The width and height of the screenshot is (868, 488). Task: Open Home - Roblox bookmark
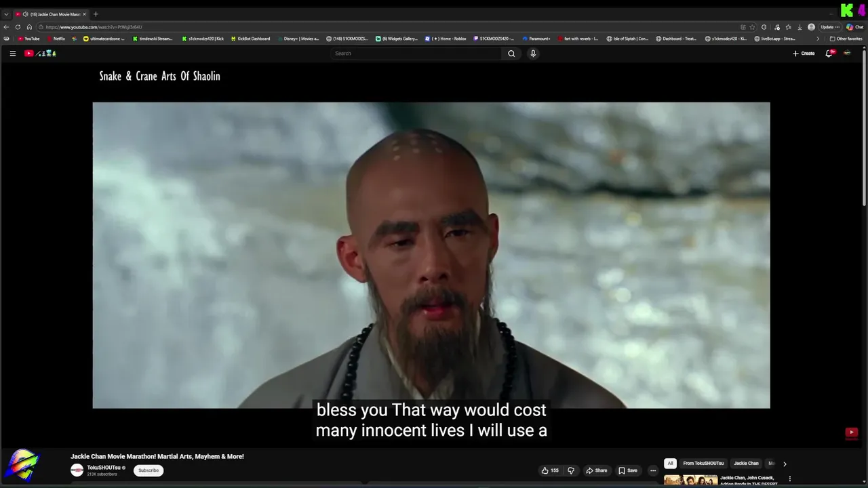click(x=446, y=39)
